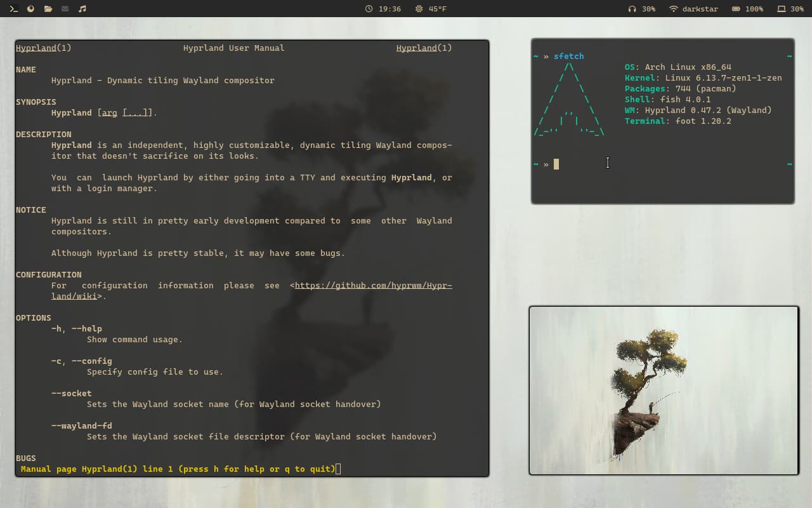Click the laptop brightness icon showing 30%

point(782,9)
